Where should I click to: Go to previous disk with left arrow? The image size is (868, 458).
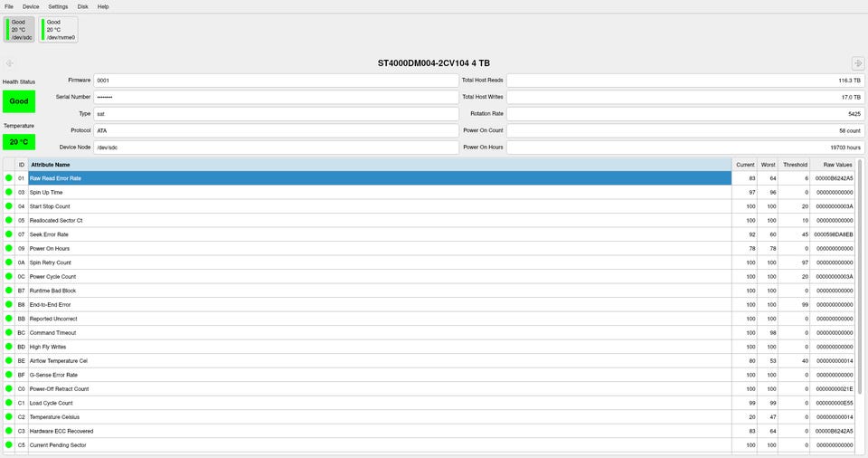point(9,63)
